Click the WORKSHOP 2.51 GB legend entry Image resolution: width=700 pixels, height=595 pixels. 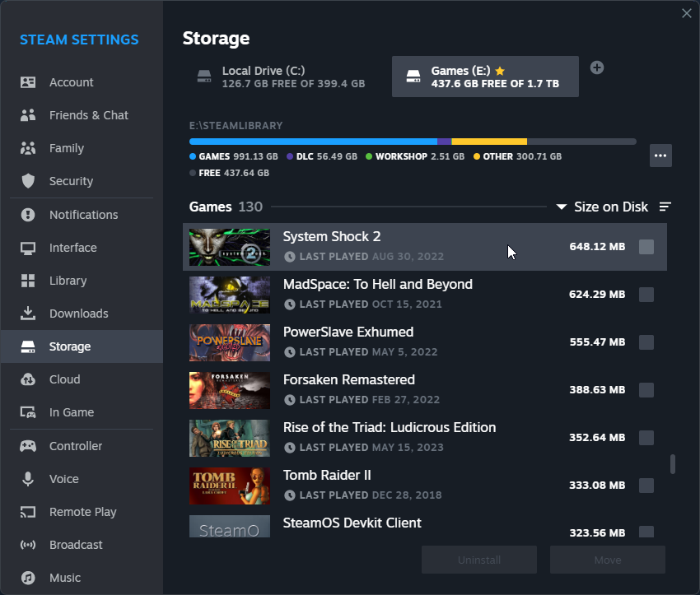(415, 156)
